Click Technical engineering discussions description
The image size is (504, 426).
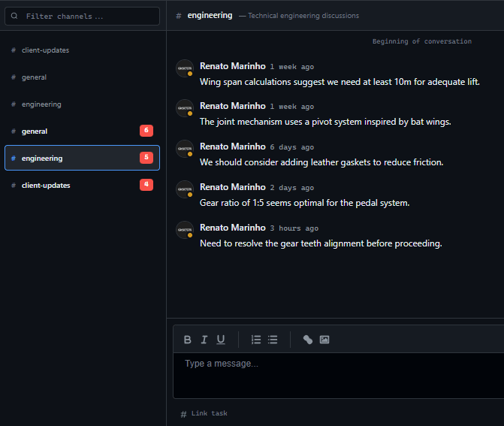(x=303, y=16)
